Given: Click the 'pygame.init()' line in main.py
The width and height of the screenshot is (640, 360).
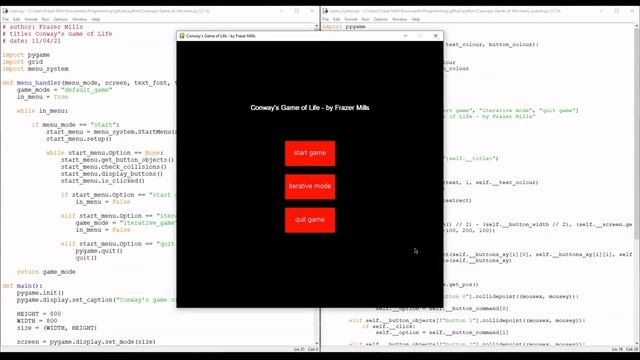Looking at the screenshot, I should point(40,293).
